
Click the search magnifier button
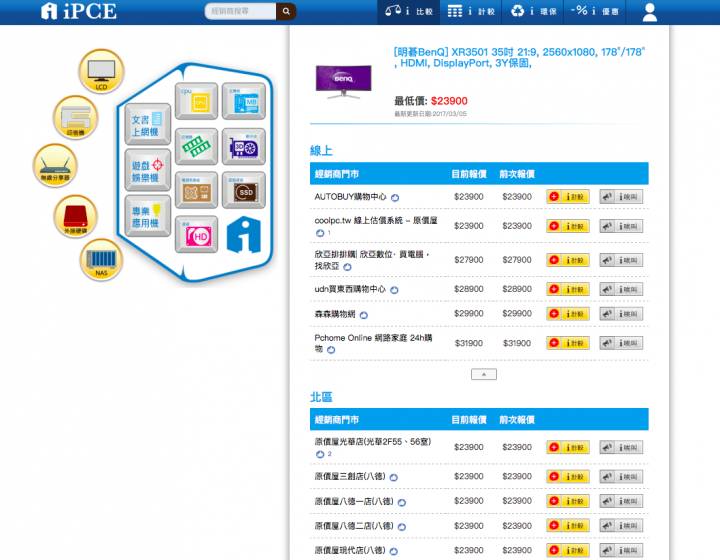click(x=286, y=11)
